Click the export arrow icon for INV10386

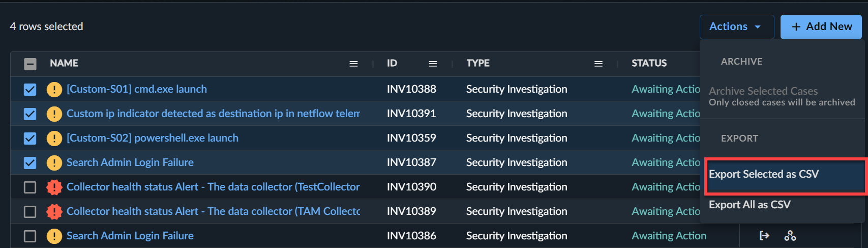tap(764, 235)
